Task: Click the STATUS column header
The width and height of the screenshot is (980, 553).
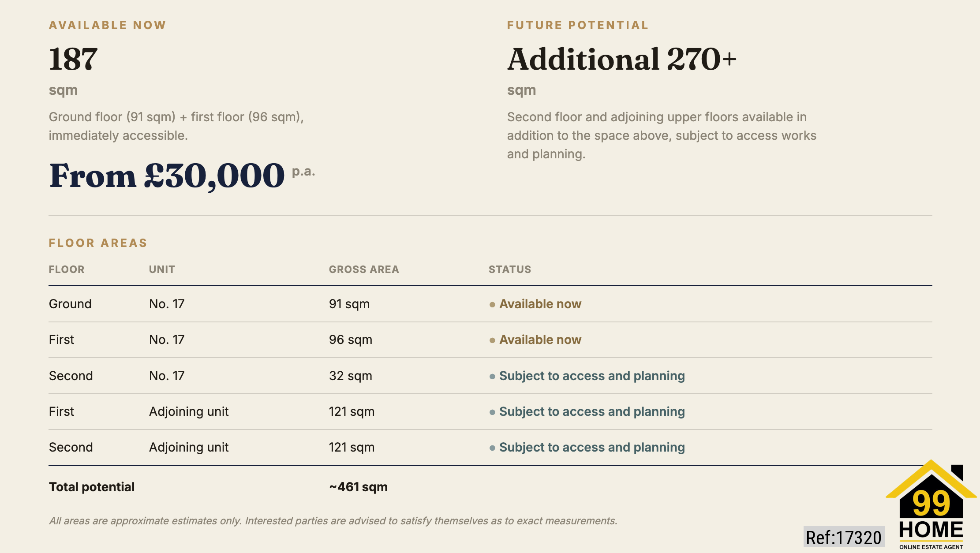Action: [x=510, y=269]
